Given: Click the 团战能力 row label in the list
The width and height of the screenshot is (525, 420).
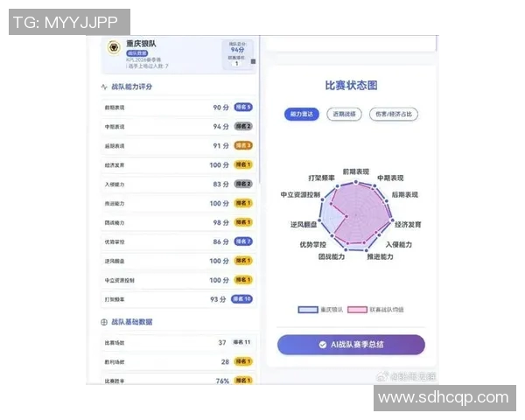Looking at the screenshot, I should click(115, 223).
